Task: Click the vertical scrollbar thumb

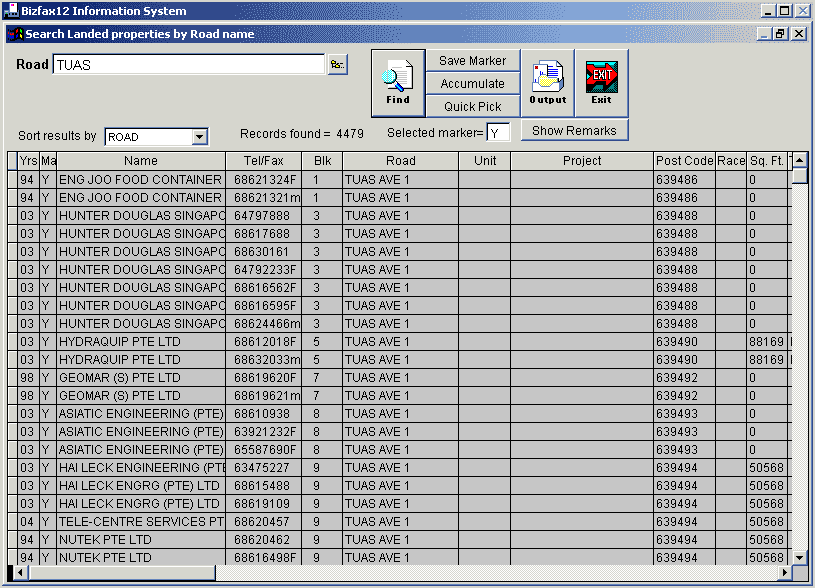Action: coord(799,176)
